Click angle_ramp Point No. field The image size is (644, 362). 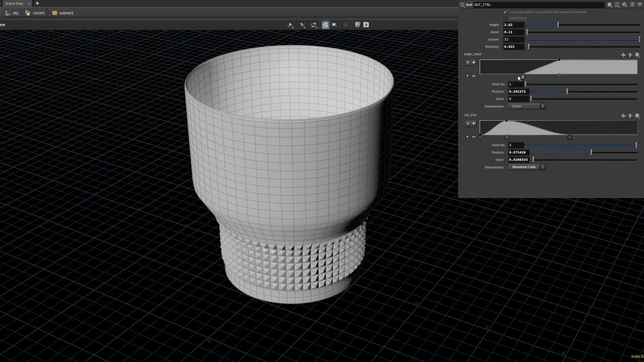tap(516, 84)
